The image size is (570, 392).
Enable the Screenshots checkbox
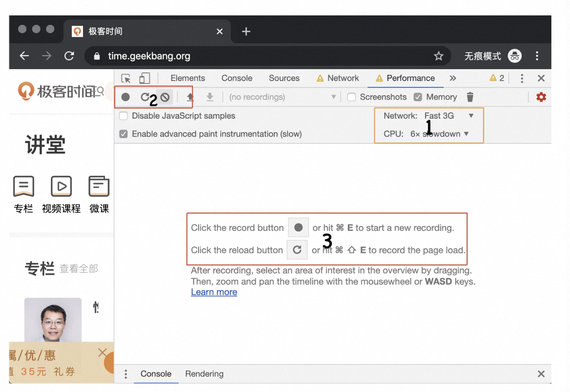(x=351, y=97)
